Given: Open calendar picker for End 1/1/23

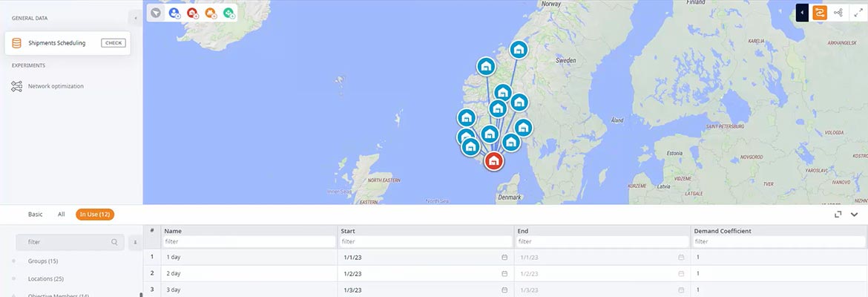Looking at the screenshot, I should click(681, 257).
